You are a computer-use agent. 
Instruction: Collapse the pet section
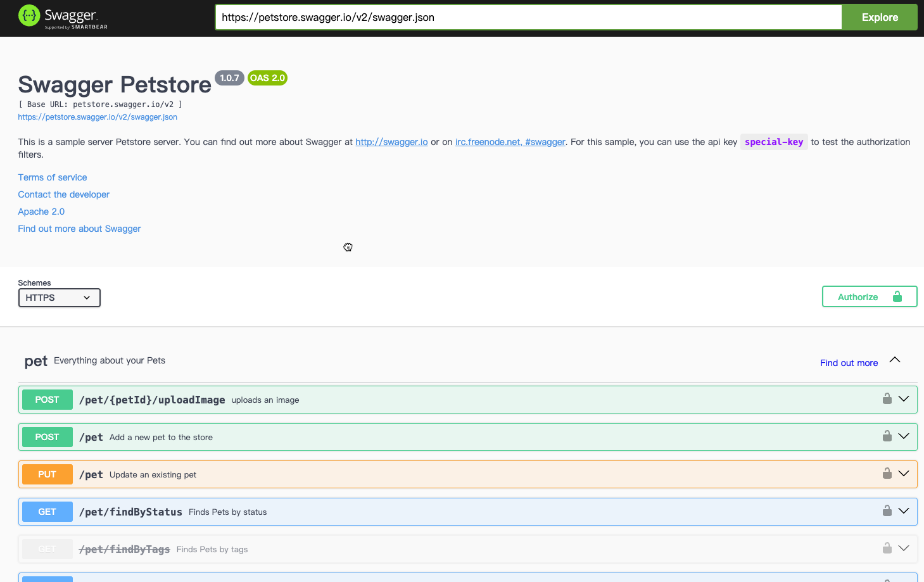coord(894,359)
